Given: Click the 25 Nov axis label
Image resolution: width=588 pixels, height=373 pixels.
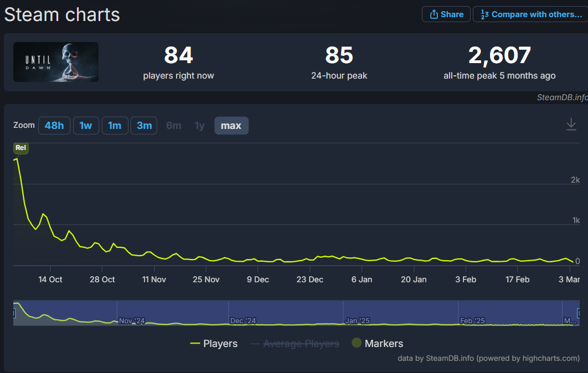Looking at the screenshot, I should [206, 279].
